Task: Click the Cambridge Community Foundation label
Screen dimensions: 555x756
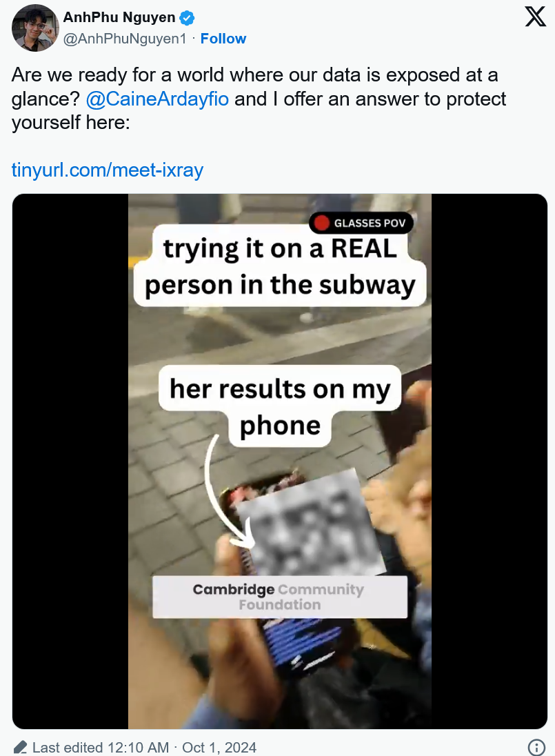Action: pyautogui.click(x=280, y=597)
